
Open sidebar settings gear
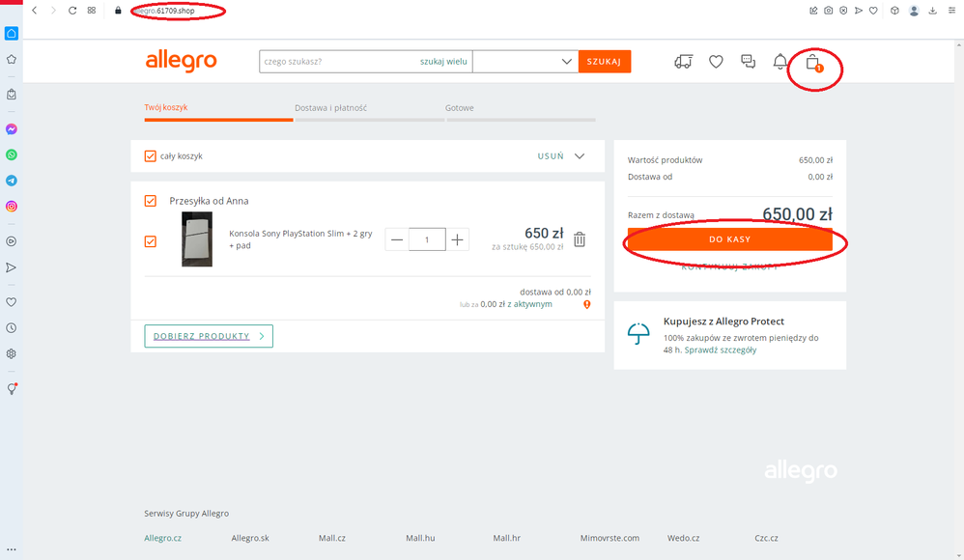pyautogui.click(x=11, y=354)
